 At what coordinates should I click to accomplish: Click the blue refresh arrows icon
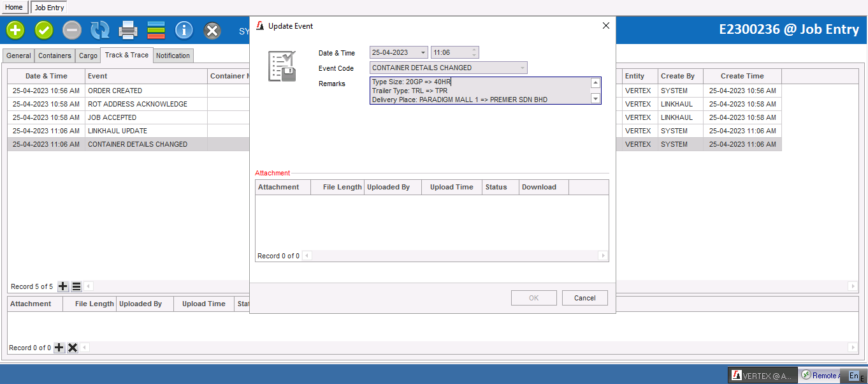pos(100,30)
